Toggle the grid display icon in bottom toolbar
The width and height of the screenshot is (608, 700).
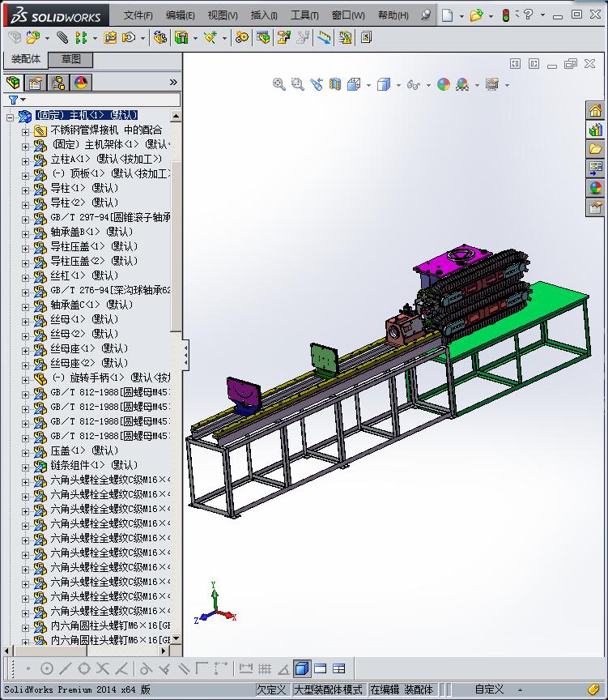265,668
